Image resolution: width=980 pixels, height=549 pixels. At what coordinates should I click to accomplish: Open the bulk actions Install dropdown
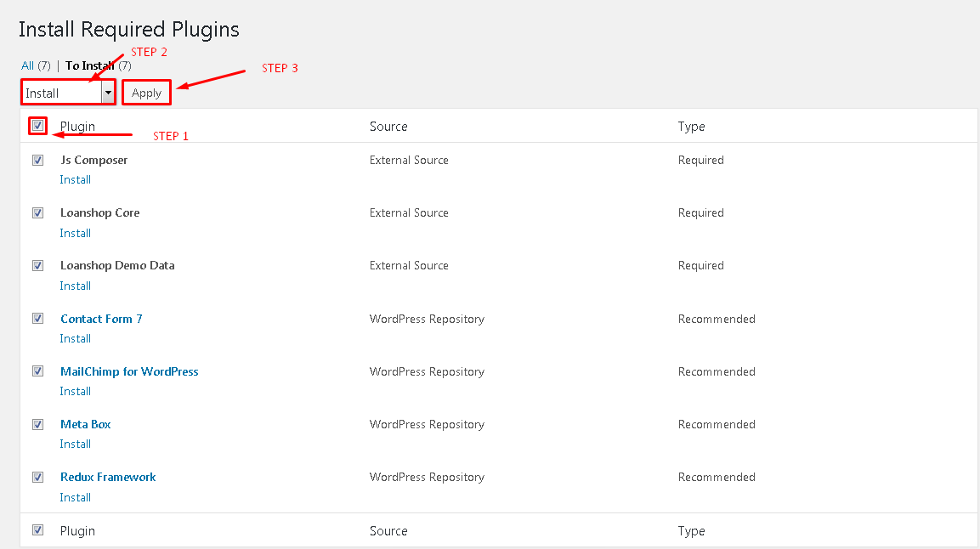tap(61, 93)
